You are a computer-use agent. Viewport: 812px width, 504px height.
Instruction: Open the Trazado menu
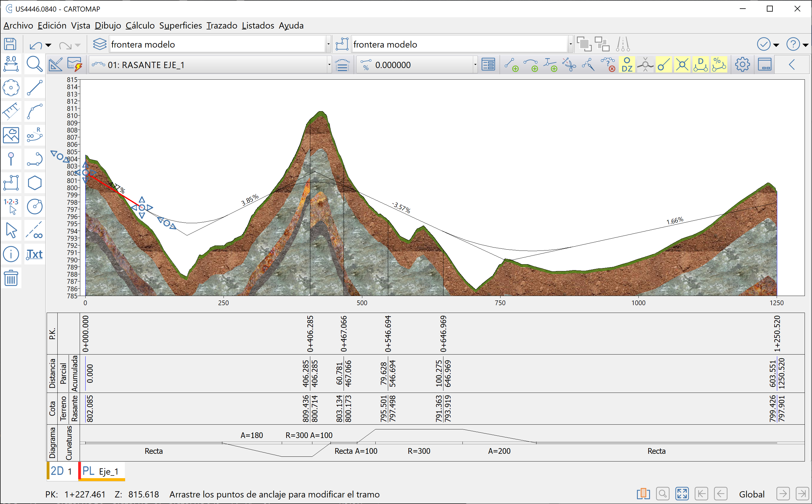click(x=222, y=26)
